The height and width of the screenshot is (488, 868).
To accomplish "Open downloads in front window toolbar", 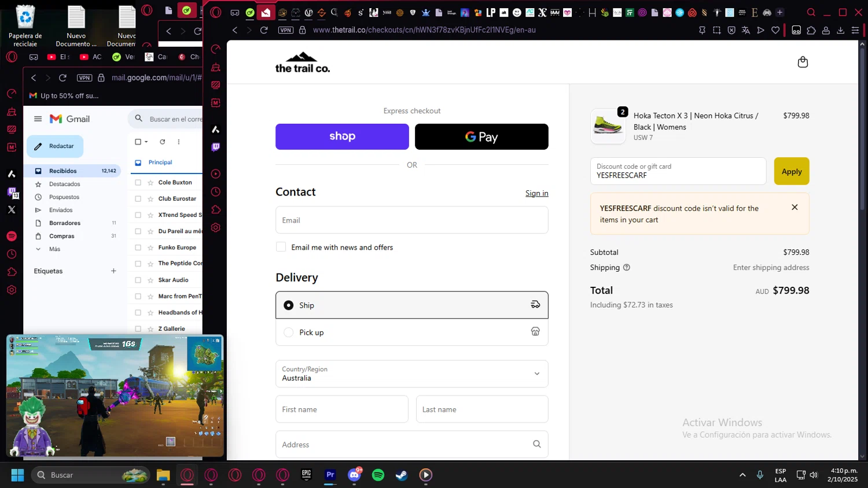I will 841,30.
